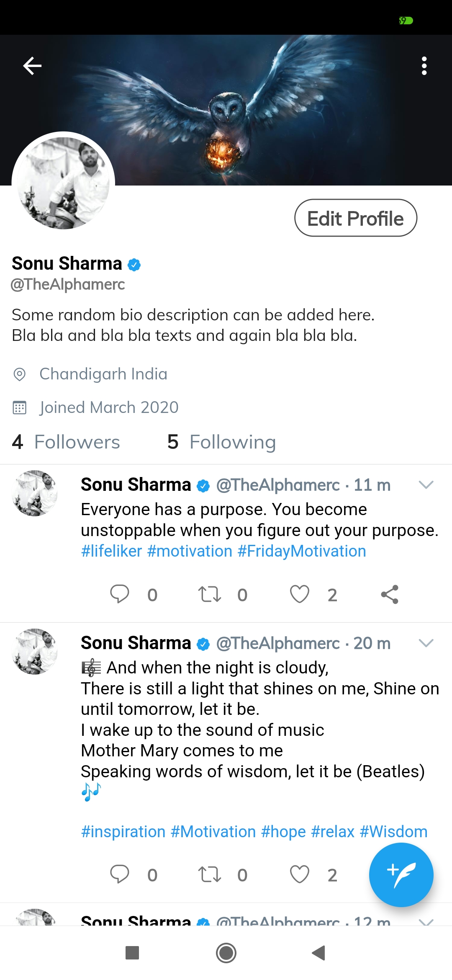
Task: Open the three-dot overflow menu
Action: click(x=424, y=66)
